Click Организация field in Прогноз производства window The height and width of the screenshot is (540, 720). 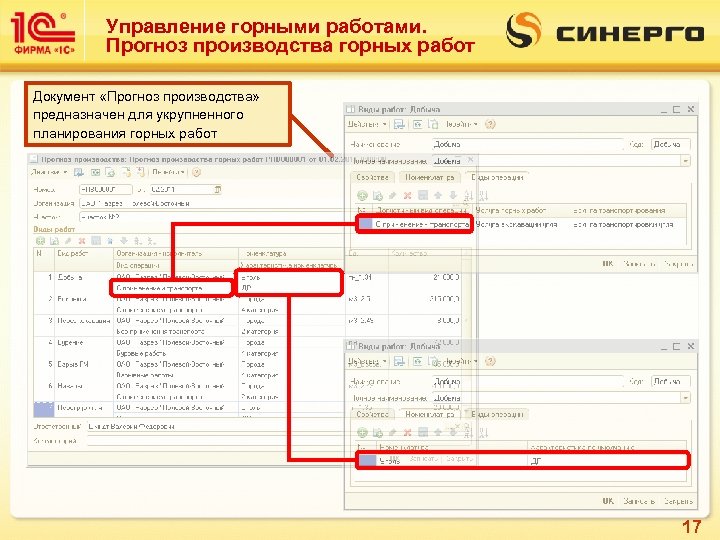(x=211, y=203)
